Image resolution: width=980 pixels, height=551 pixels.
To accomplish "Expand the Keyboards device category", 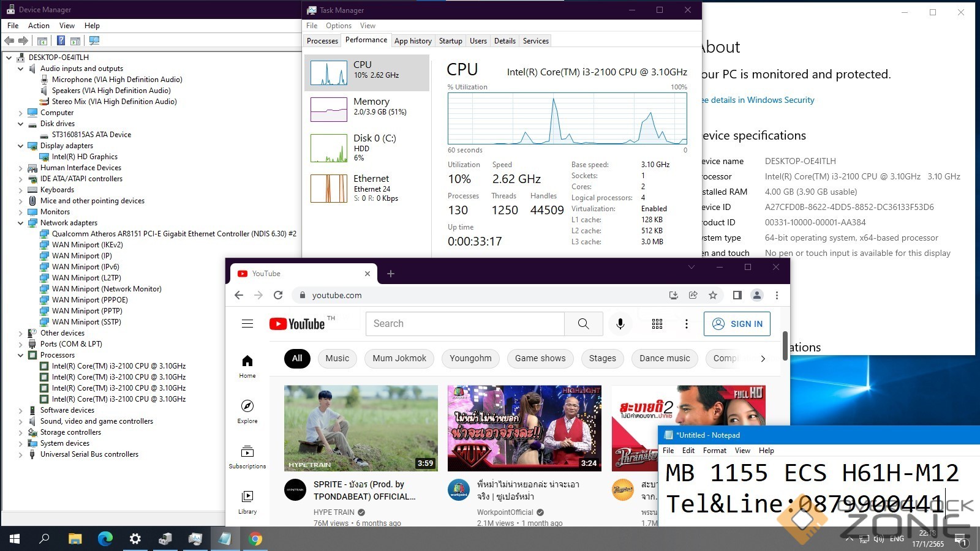I will [20, 190].
